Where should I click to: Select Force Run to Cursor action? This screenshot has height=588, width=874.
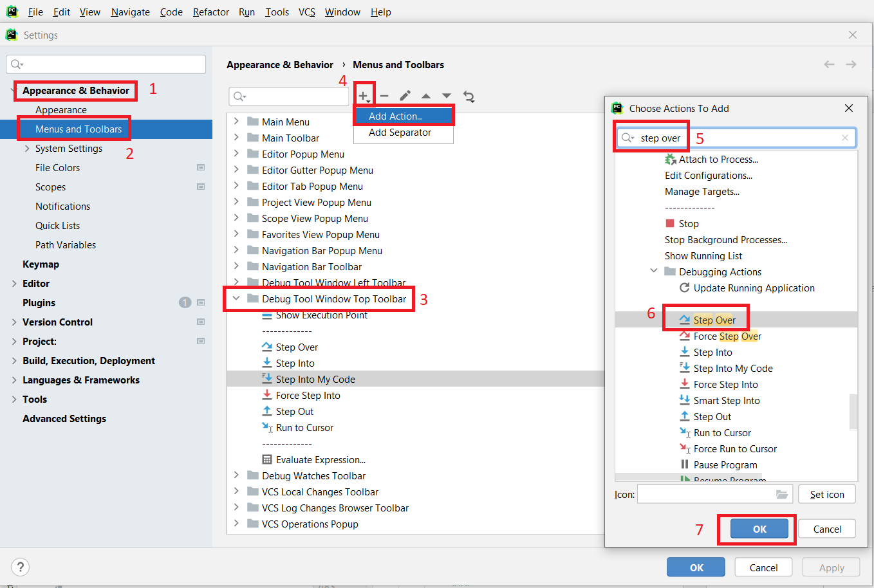click(735, 449)
